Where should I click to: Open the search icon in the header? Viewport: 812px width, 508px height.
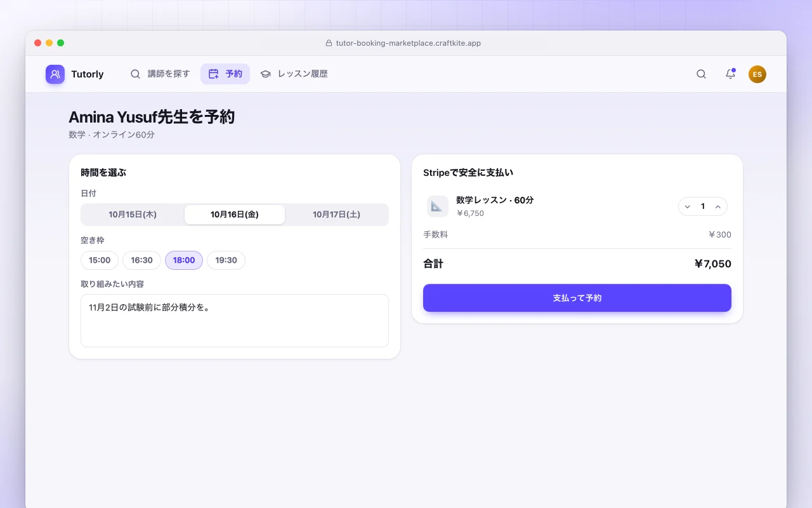pyautogui.click(x=701, y=74)
